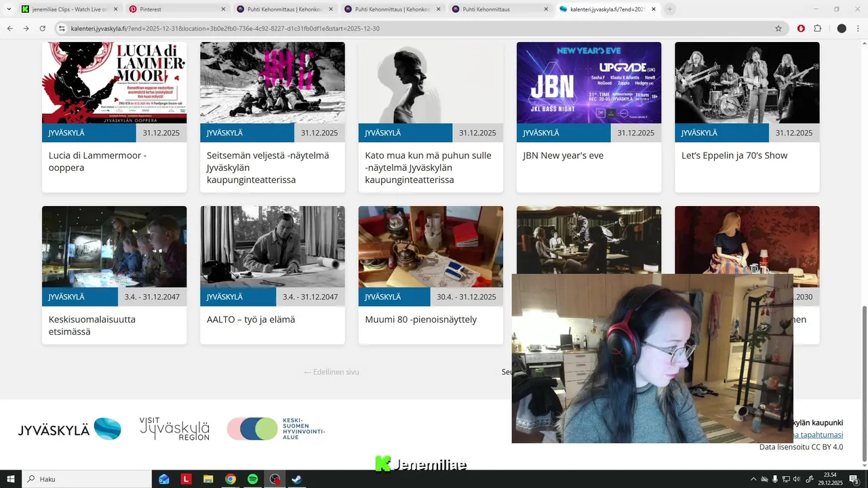
Task: Click the address bar URL field
Action: click(420, 28)
